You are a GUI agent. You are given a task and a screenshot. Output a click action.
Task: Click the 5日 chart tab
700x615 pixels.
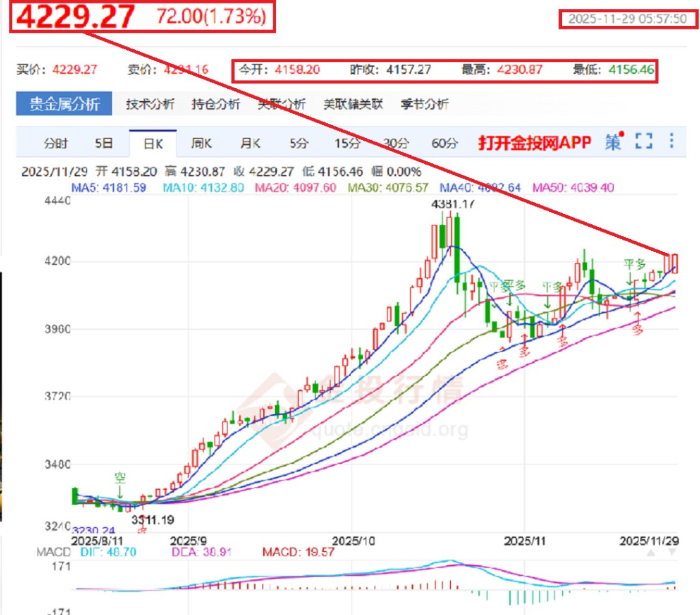pos(104,143)
